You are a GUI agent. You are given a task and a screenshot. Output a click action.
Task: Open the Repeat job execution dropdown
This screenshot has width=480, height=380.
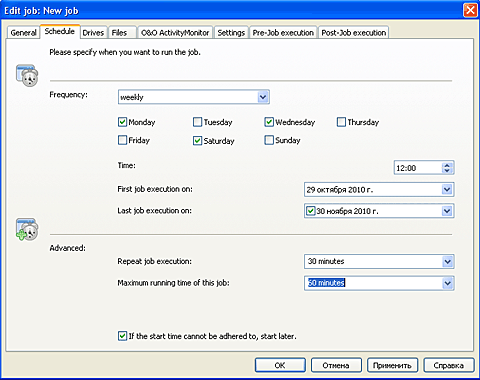447,262
